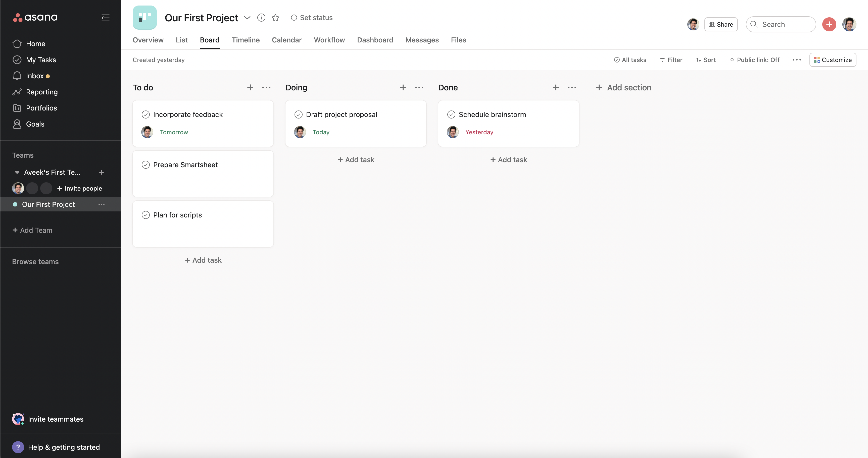
Task: Open project actions dropdown arrow beside title
Action: click(247, 18)
